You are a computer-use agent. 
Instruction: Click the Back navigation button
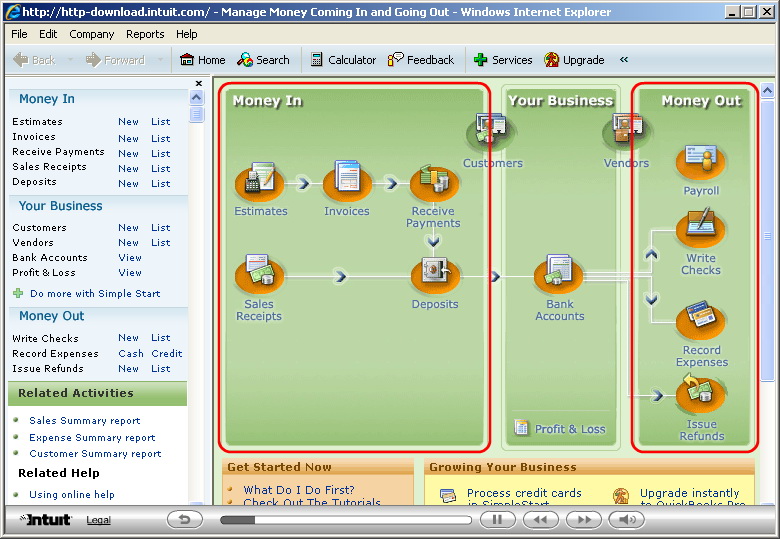point(34,60)
